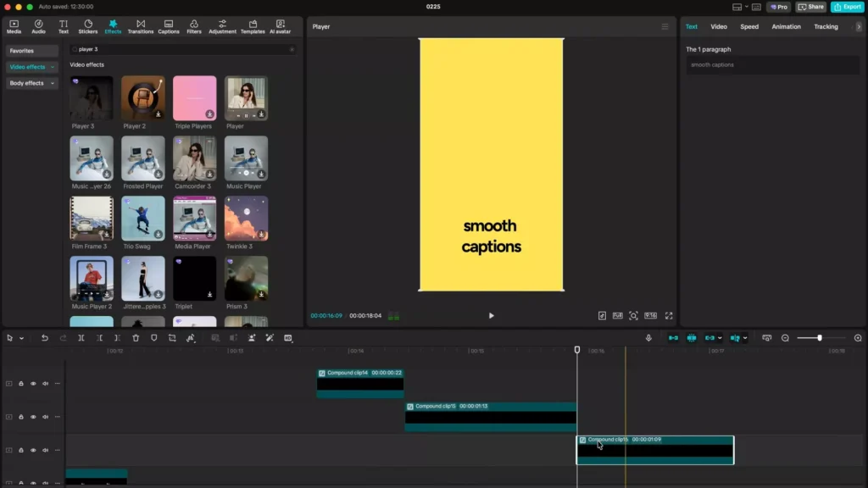
Task: Undo the last edit
Action: coord(45,338)
